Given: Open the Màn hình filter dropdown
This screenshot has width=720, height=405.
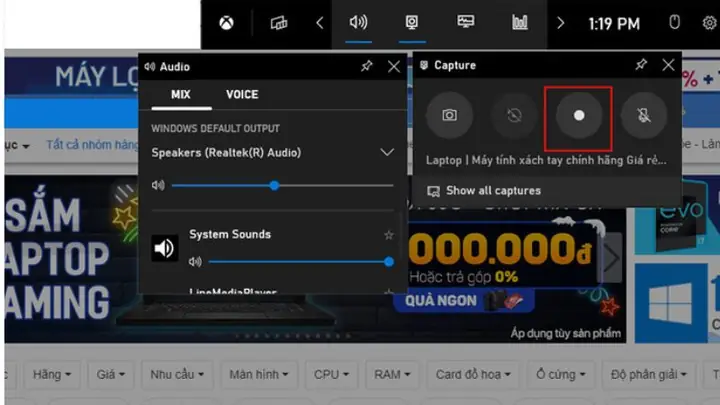Looking at the screenshot, I should point(259,375).
